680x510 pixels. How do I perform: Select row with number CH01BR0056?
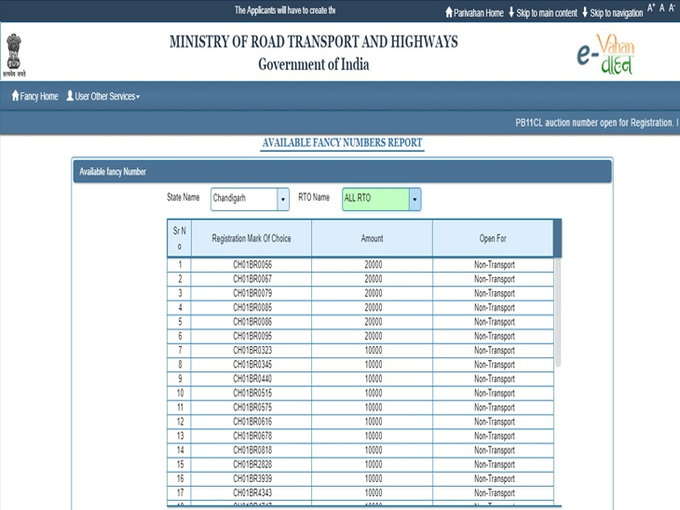point(252,265)
